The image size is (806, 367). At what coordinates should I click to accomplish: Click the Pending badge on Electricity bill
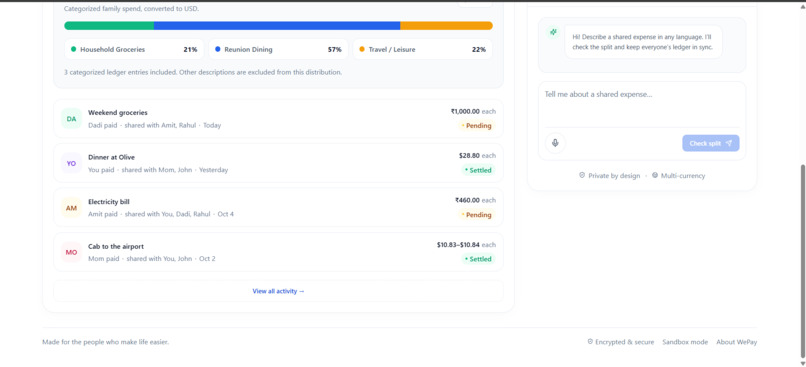477,215
